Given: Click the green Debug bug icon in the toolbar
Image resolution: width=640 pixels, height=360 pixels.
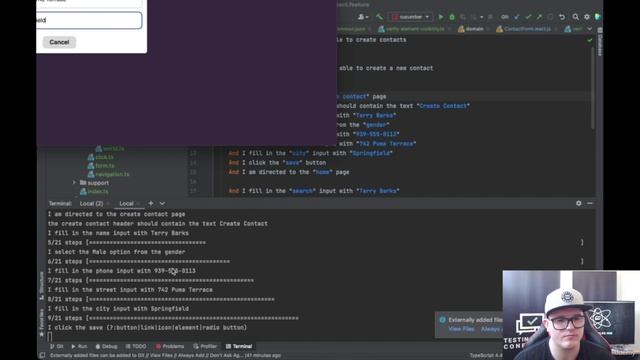Looking at the screenshot, I should pos(451,17).
